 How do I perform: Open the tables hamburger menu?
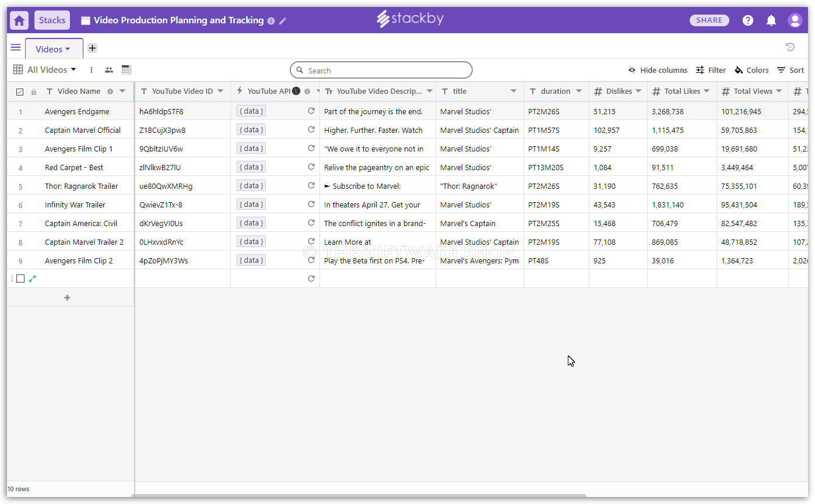(x=16, y=48)
